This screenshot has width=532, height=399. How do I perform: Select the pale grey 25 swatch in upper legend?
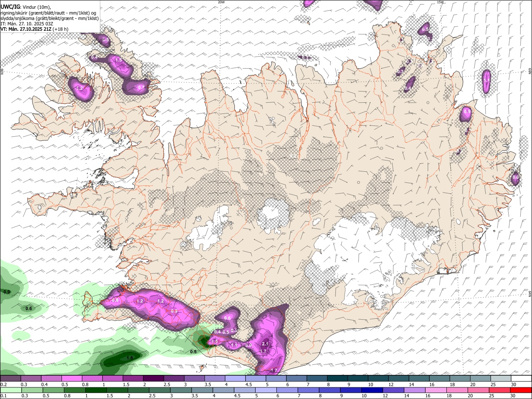[501, 379]
